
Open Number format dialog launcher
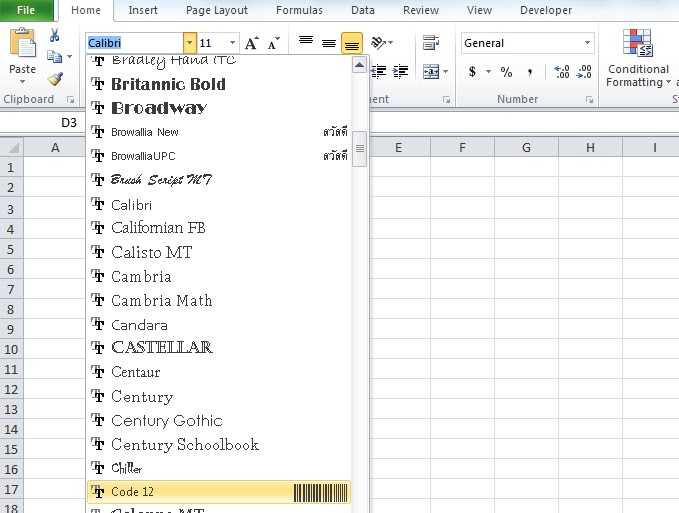coord(589,100)
